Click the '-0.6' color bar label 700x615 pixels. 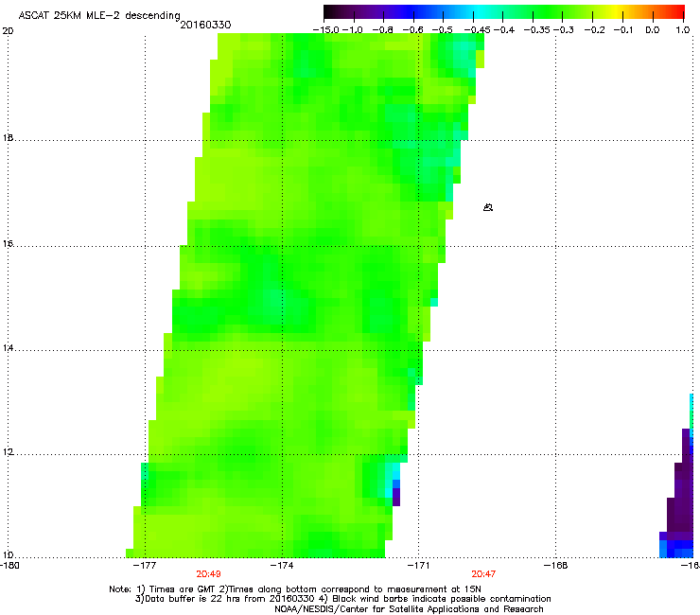413,30
